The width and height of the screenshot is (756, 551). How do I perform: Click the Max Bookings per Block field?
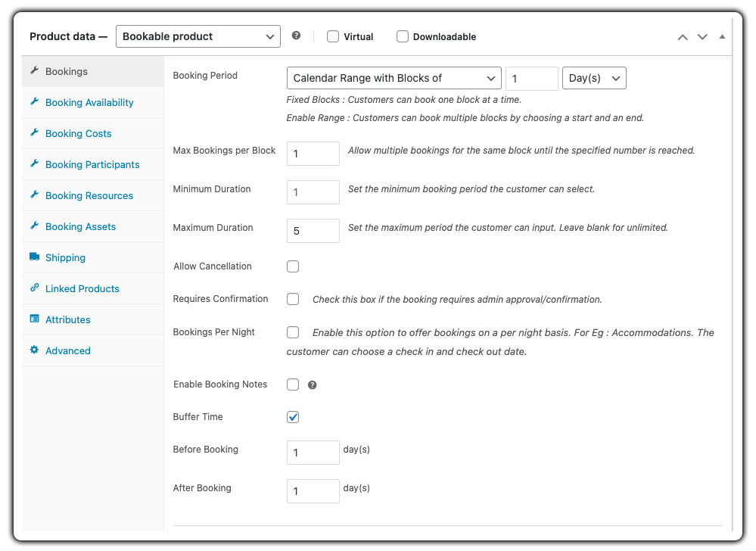(313, 154)
